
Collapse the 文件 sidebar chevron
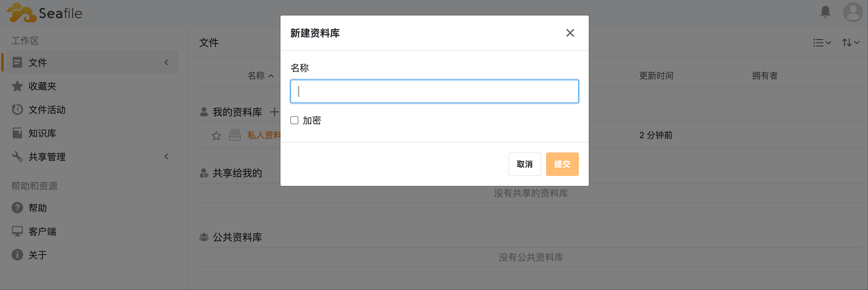coord(166,62)
